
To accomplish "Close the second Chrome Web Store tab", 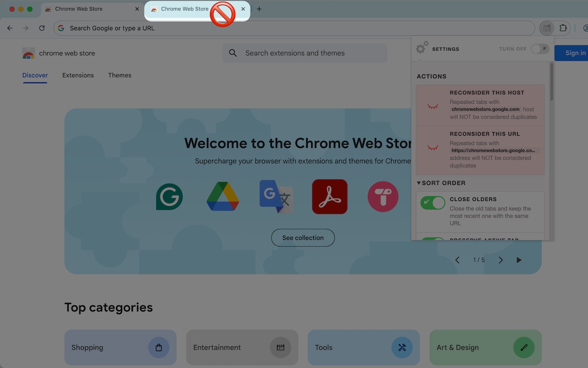I will (243, 9).
